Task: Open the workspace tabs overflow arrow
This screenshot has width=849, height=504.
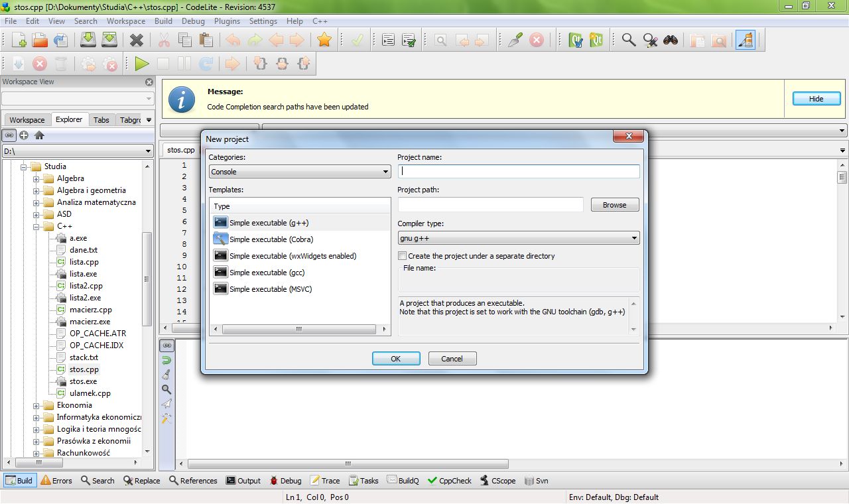Action: coord(149,120)
